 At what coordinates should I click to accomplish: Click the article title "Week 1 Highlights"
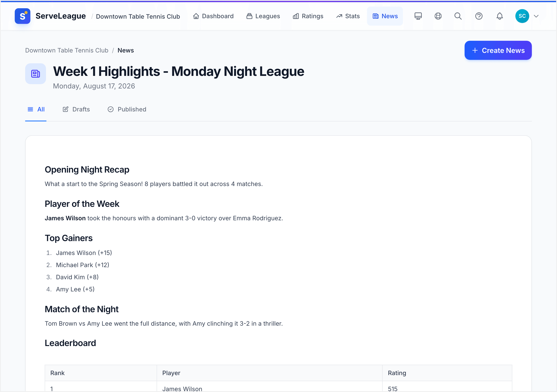[106, 71]
